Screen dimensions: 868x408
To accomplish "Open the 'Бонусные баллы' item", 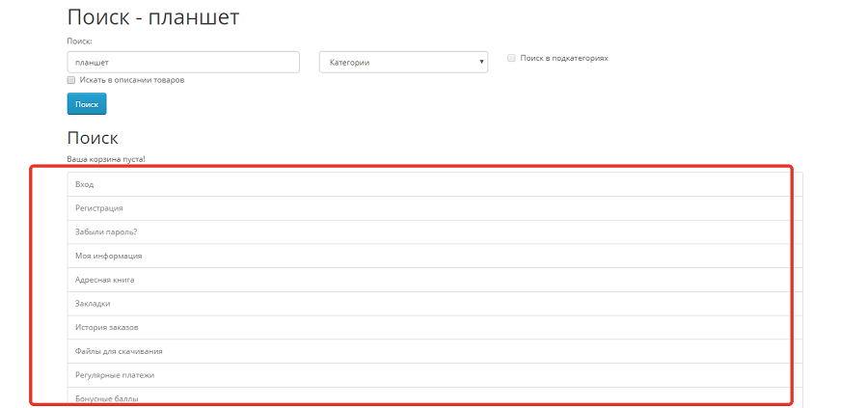I will click(x=435, y=397).
